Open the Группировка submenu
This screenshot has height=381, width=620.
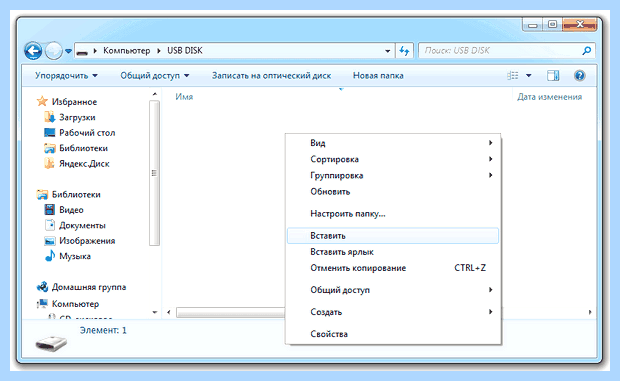pos(393,175)
